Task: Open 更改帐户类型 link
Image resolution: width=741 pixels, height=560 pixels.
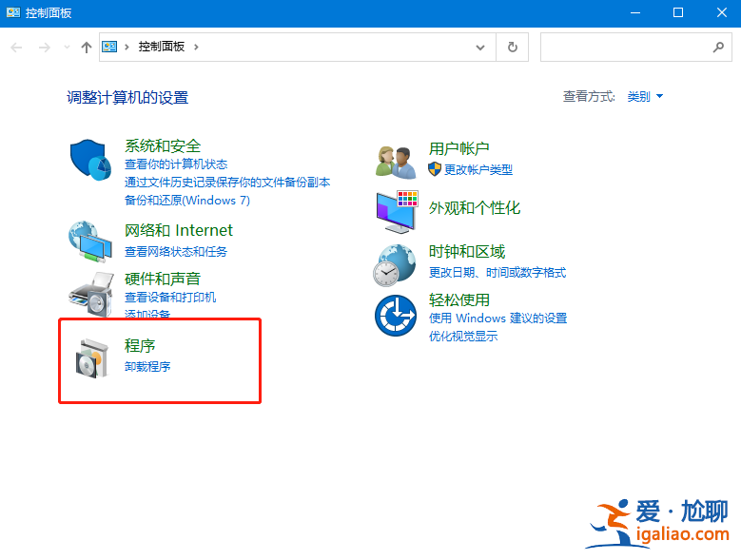Action: click(x=478, y=170)
